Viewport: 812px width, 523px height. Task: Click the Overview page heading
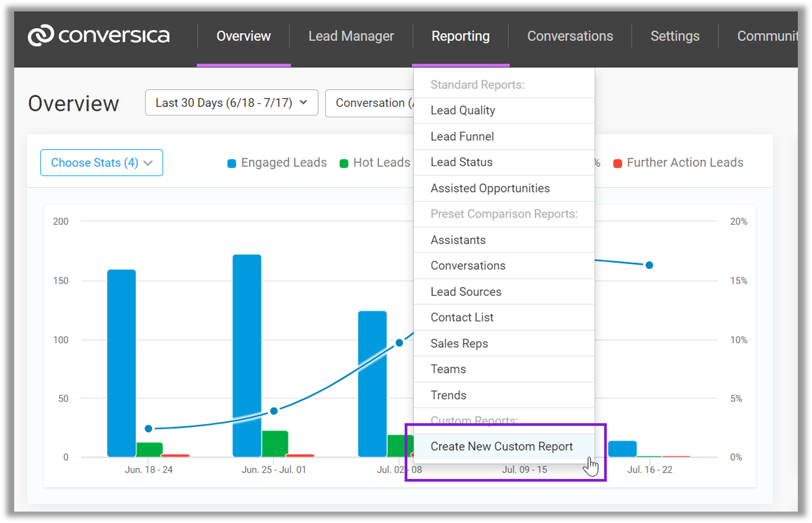(x=73, y=103)
